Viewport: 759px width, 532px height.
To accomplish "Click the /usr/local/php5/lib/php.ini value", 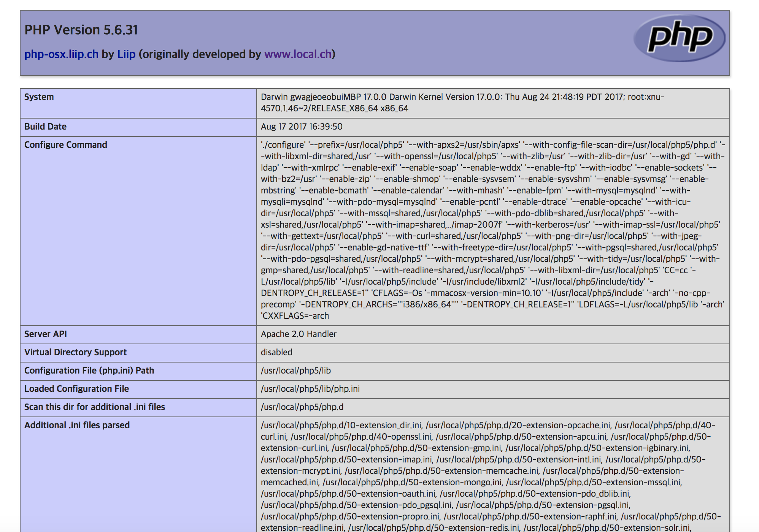I will click(x=310, y=389).
